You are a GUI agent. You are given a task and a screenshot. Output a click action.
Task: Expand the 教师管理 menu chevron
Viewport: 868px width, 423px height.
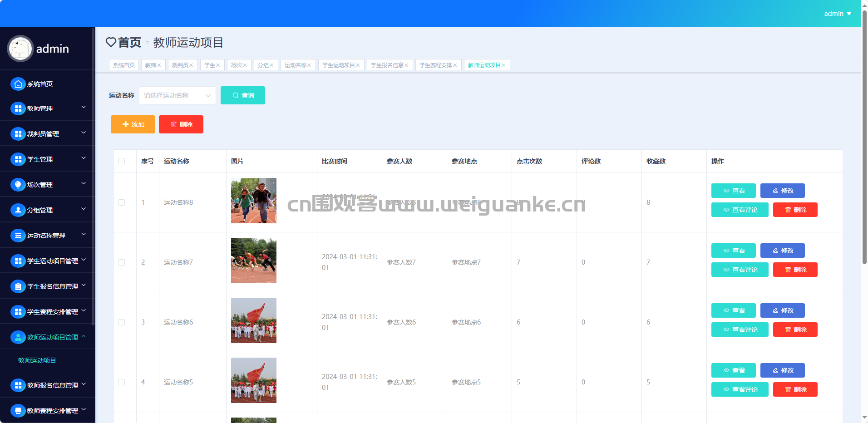tap(84, 107)
